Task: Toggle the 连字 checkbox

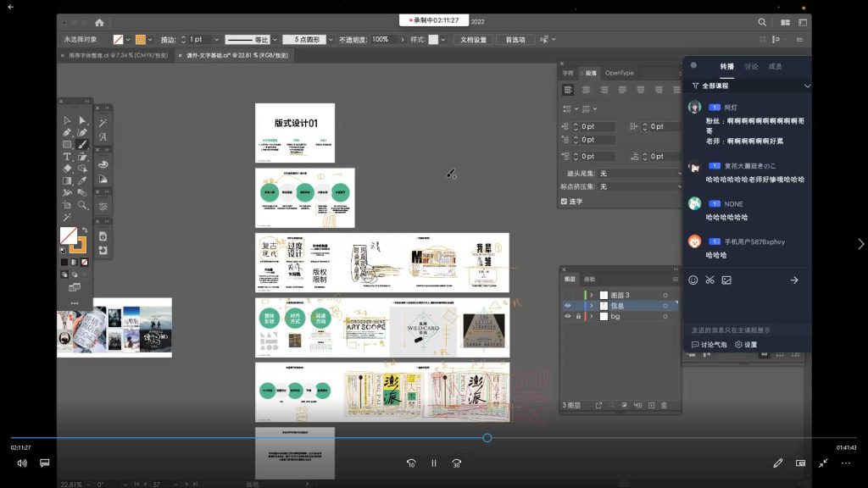Action: [565, 201]
